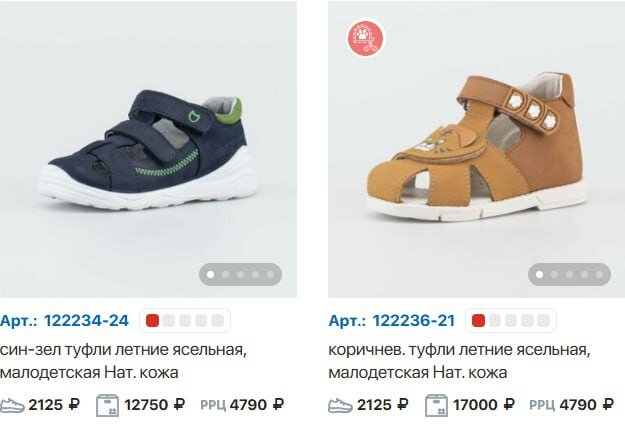This screenshot has height=429, width=625.
Task: Click red color swatch for 122236-21
Action: (478, 321)
